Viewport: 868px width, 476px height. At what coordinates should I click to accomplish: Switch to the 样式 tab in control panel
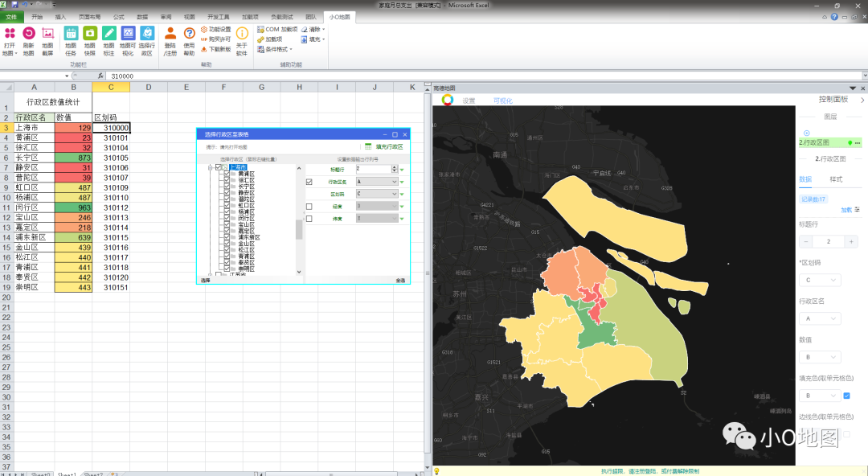[x=836, y=178]
